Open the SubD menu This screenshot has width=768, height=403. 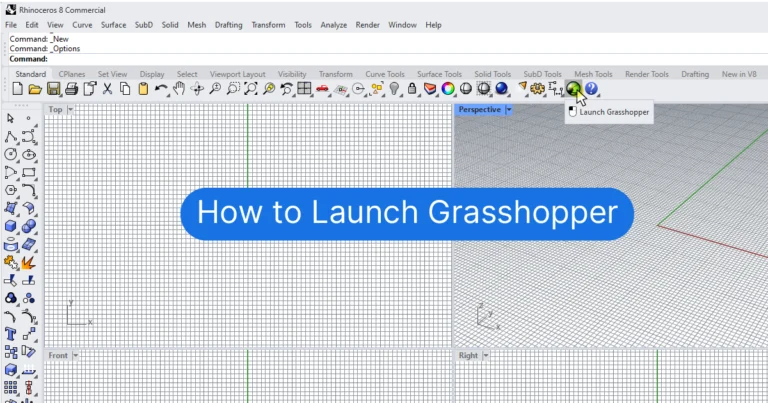point(144,25)
